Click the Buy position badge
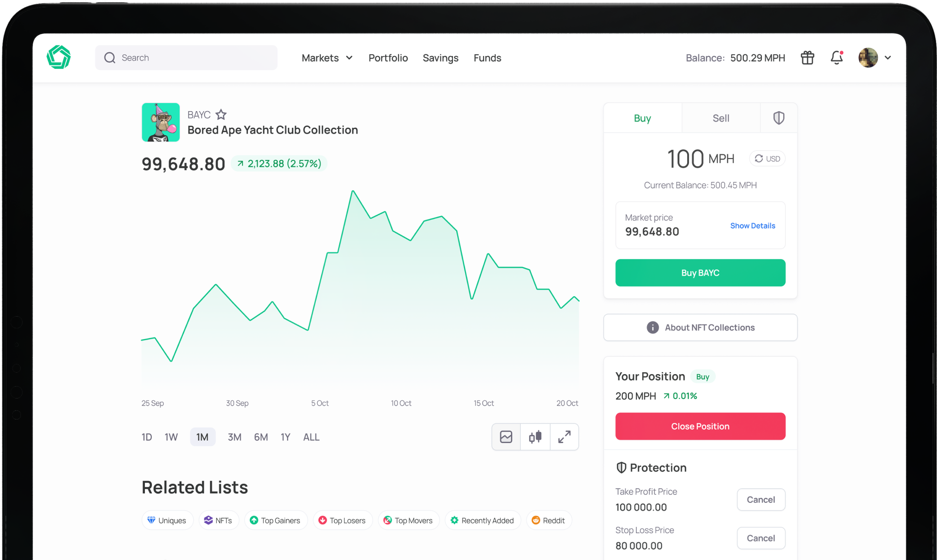 click(x=702, y=377)
